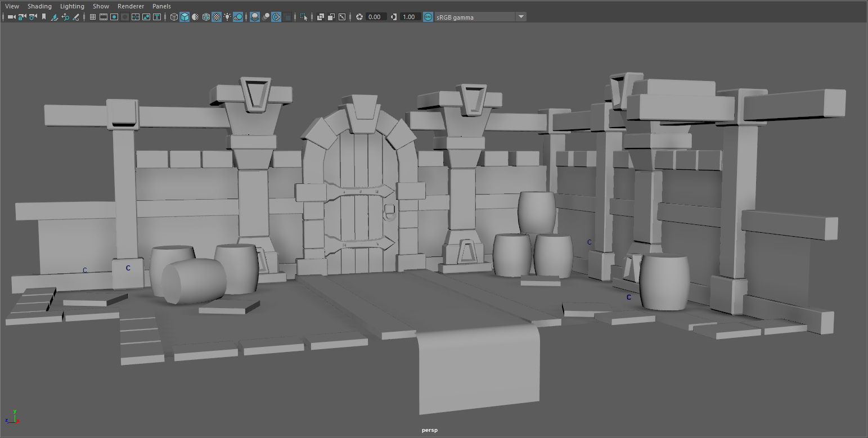868x438 pixels.
Task: Open the View menu
Action: pyautogui.click(x=11, y=6)
